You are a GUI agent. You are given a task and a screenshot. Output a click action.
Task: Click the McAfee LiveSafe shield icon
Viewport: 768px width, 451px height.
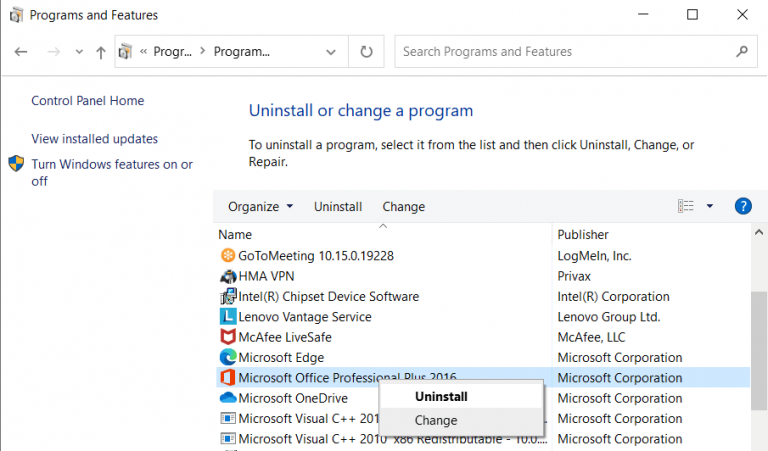click(x=227, y=337)
